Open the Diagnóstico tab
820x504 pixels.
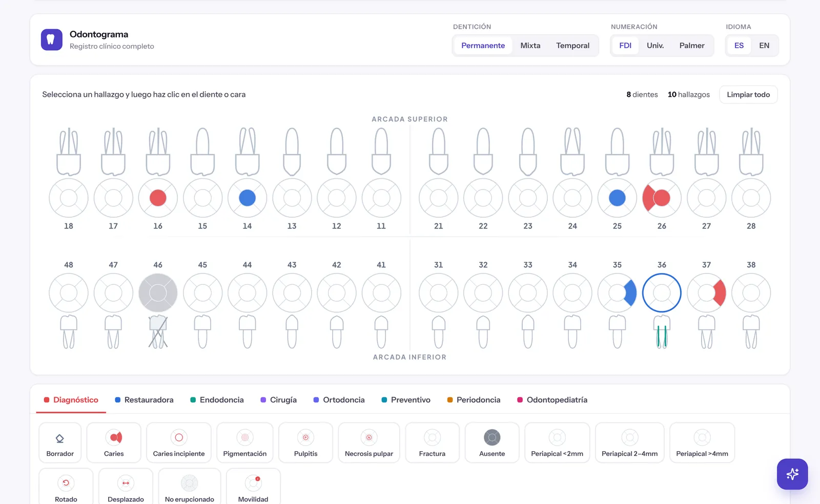[x=71, y=400]
